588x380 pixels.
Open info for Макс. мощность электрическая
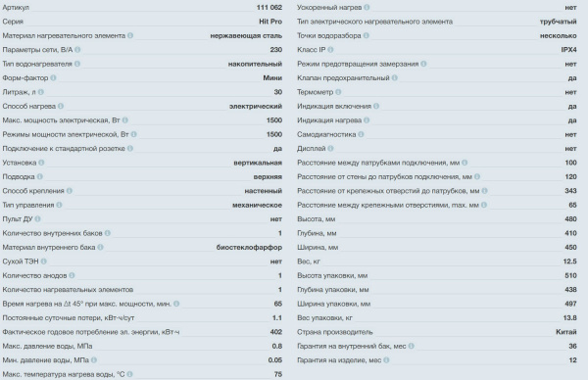(124, 119)
